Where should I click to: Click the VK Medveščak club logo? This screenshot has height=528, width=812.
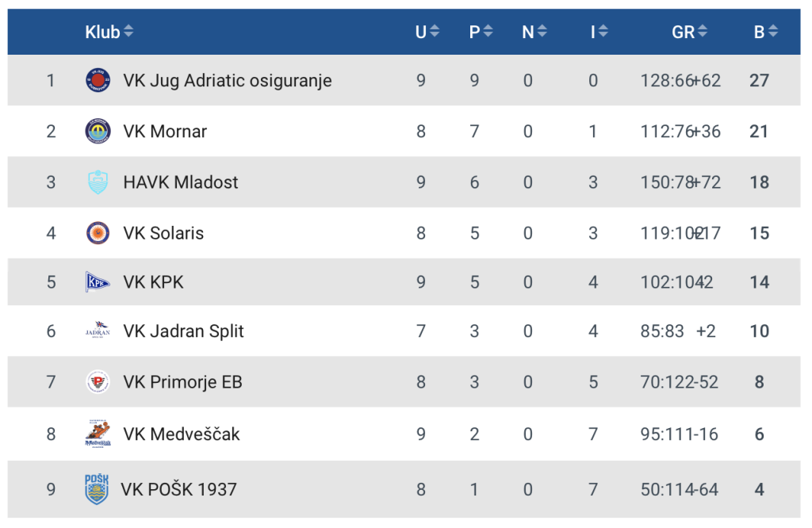click(98, 434)
